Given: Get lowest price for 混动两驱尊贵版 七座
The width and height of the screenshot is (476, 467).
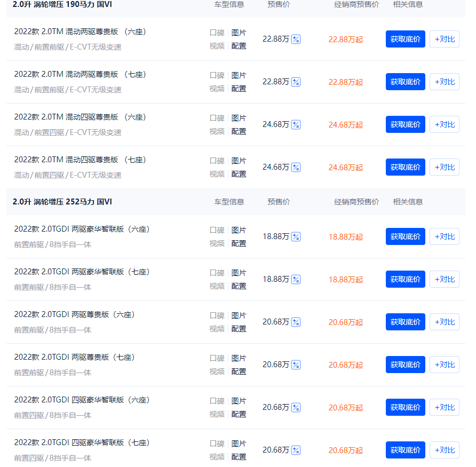Looking at the screenshot, I should point(405,82).
